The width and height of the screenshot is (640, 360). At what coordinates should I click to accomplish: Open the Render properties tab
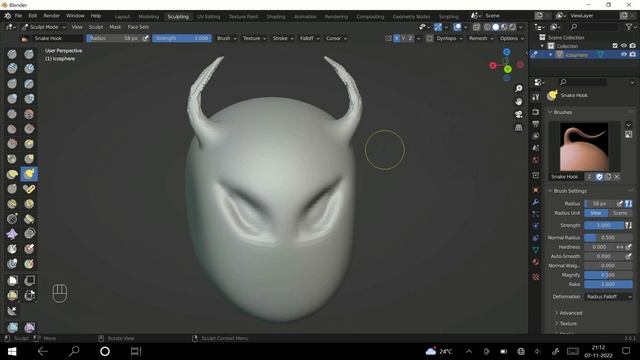[x=536, y=112]
